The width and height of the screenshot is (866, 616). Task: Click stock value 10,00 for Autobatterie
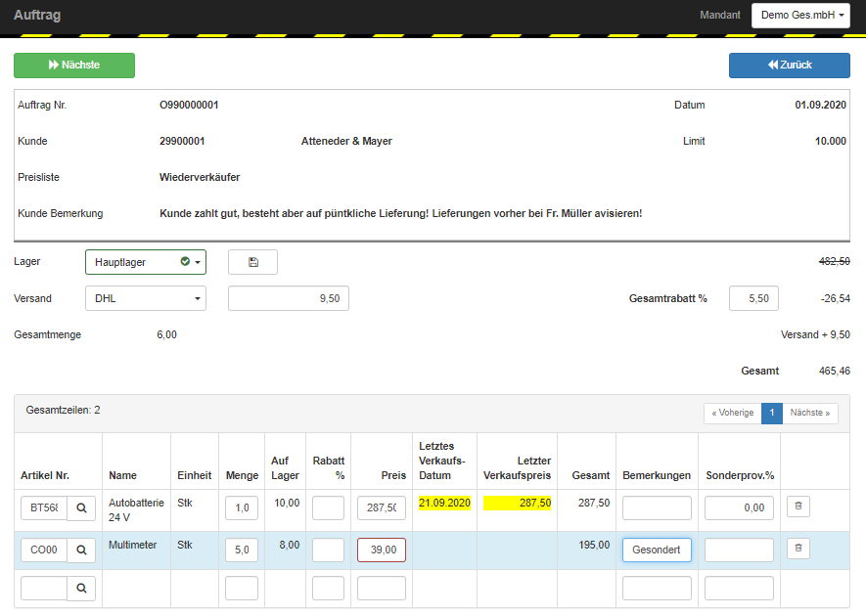click(287, 503)
